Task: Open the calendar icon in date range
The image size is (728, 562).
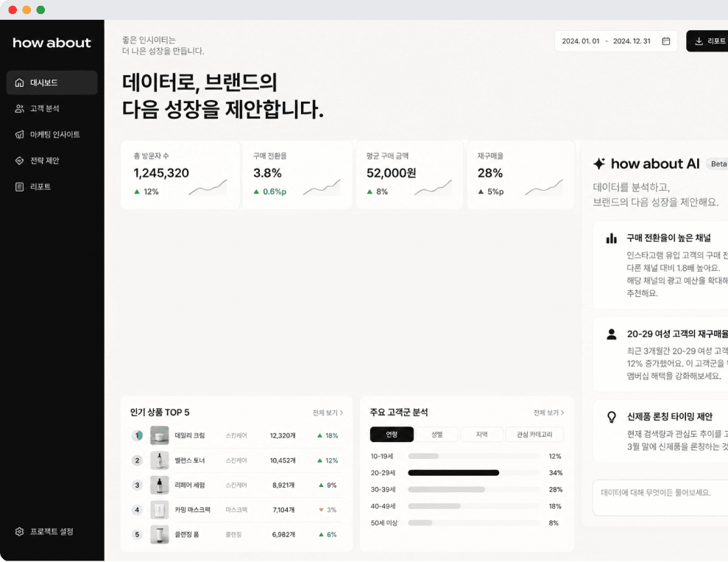Action: click(665, 41)
